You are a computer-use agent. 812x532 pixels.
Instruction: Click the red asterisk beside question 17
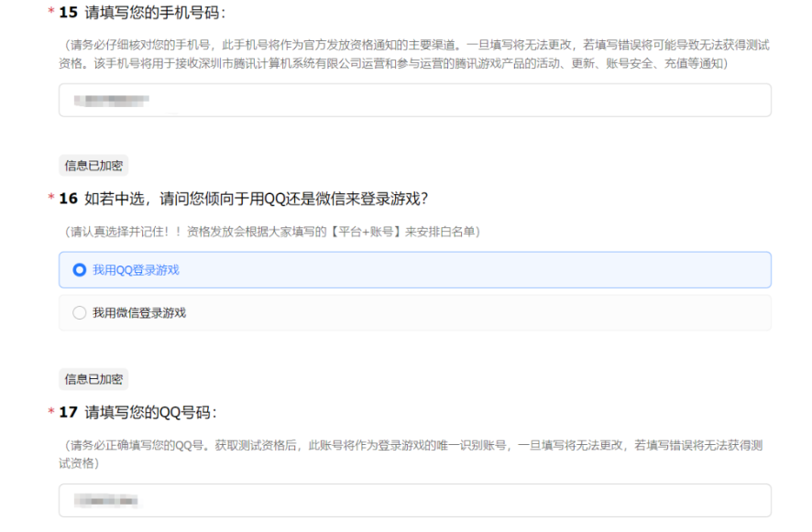pos(50,413)
